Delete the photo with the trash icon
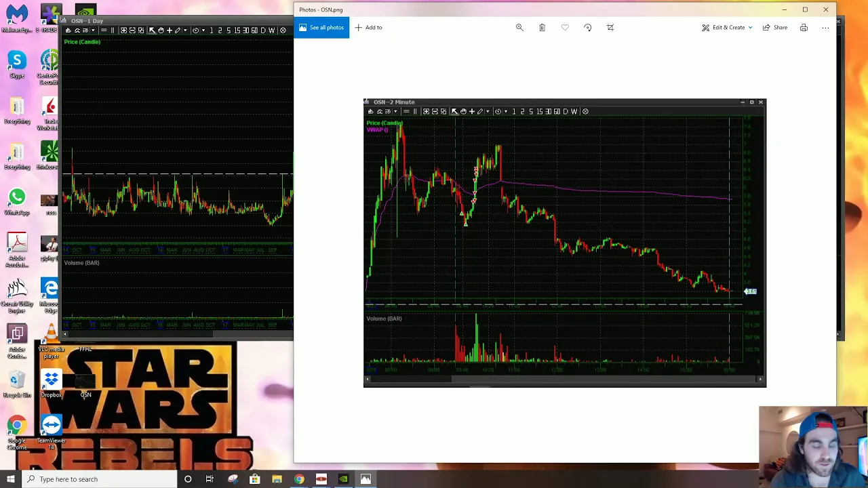 click(542, 27)
